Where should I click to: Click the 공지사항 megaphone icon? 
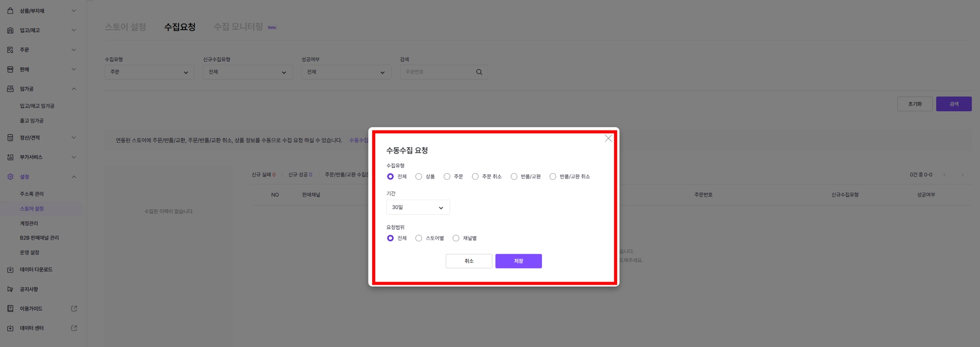[10, 289]
